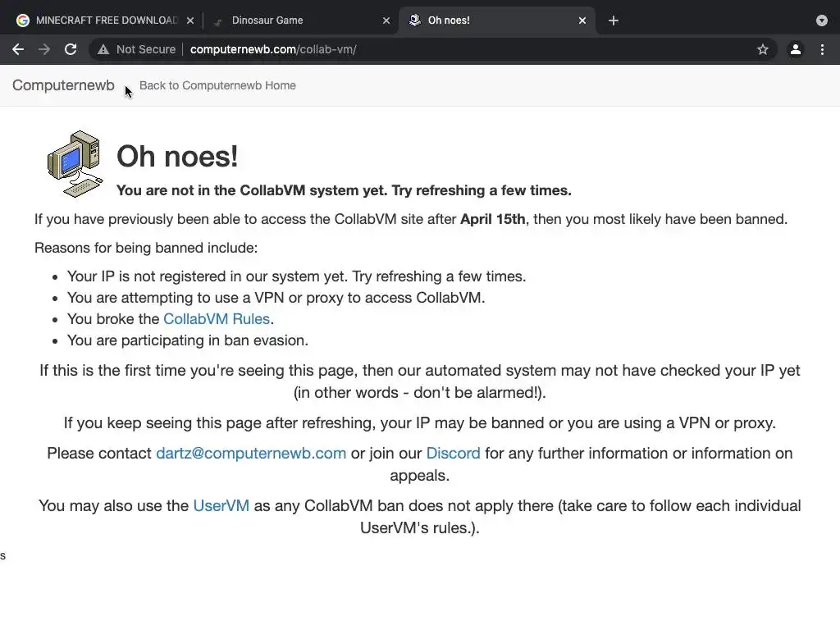Close the MINECRAFT FREE DOWNLOAD tab
The height and width of the screenshot is (630, 840).
click(190, 21)
